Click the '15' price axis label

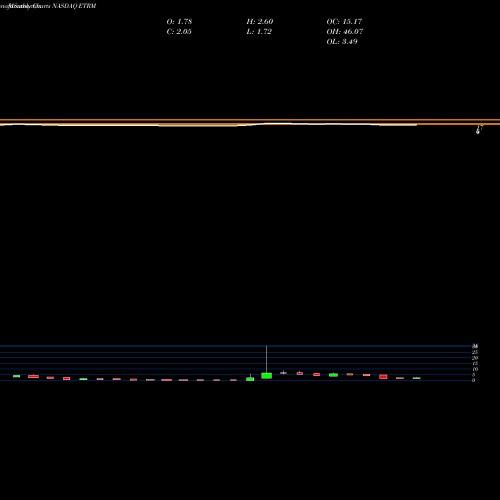coord(475,363)
